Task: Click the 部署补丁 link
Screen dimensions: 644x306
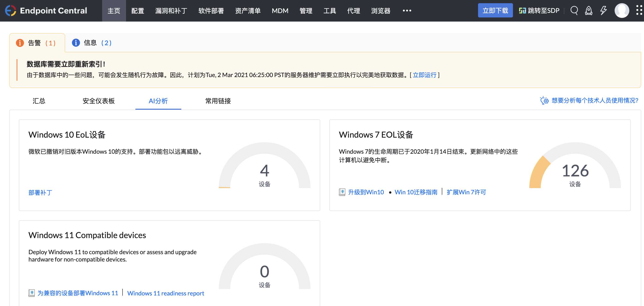Action: pyautogui.click(x=40, y=192)
